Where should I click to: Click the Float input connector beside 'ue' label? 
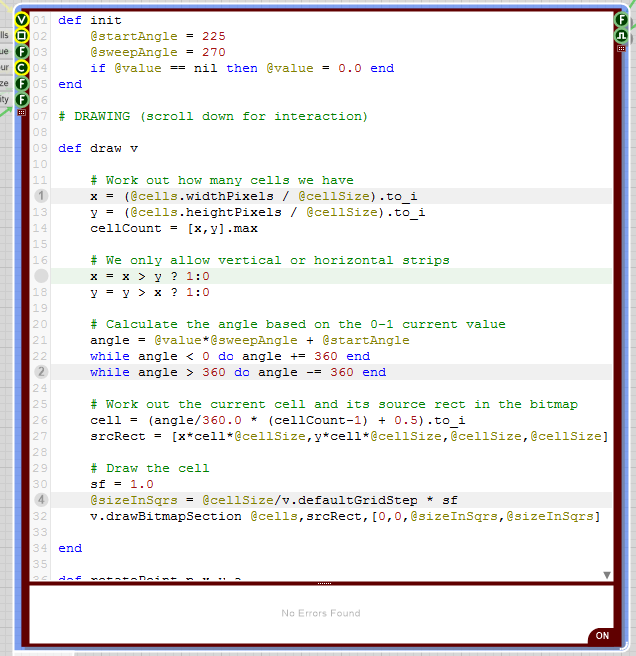[22, 52]
